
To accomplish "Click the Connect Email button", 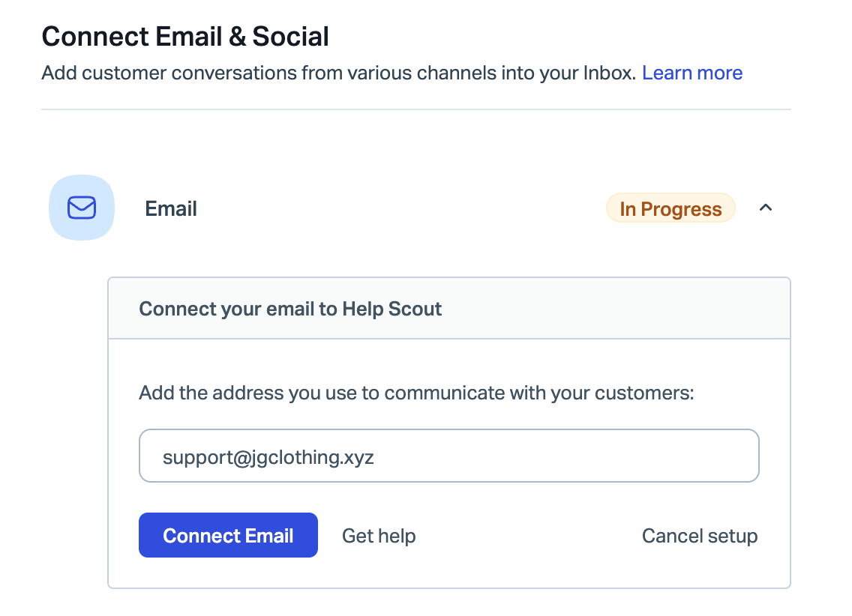I will pyautogui.click(x=228, y=535).
